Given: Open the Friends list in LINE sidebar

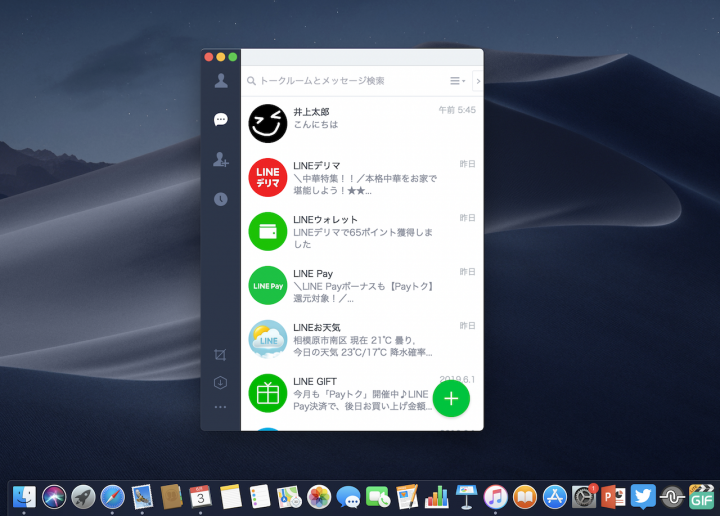Looking at the screenshot, I should click(x=221, y=81).
